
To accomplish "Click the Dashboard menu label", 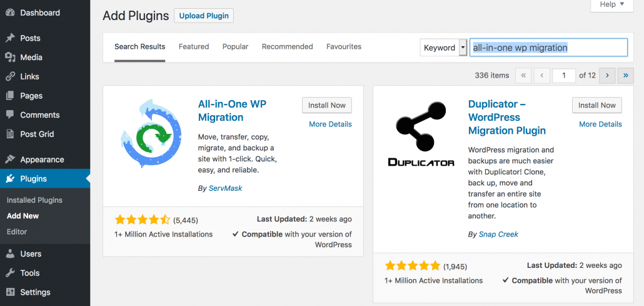I will pyautogui.click(x=40, y=13).
